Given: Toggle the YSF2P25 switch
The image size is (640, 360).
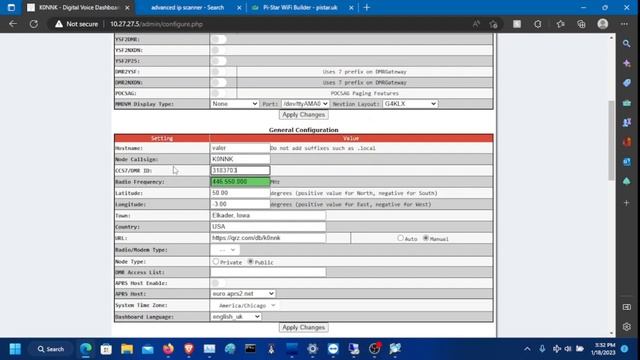Looking at the screenshot, I should tap(219, 61).
